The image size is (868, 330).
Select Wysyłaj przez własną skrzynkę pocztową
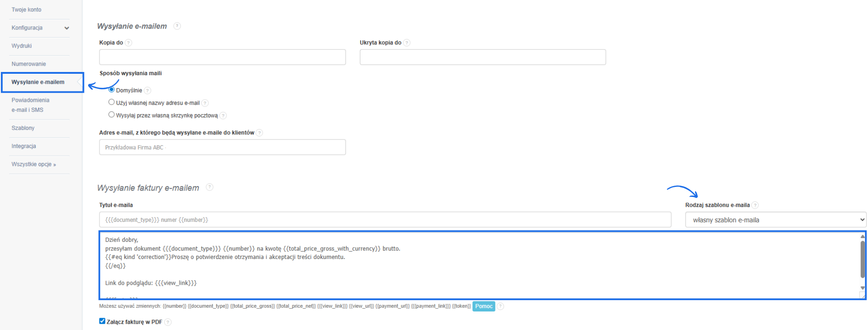pos(111,115)
